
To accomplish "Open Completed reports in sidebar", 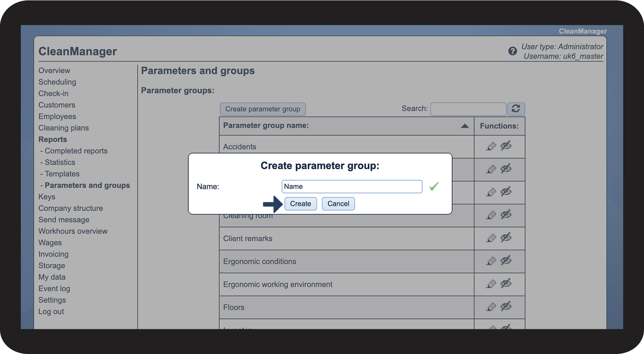I will coord(76,151).
